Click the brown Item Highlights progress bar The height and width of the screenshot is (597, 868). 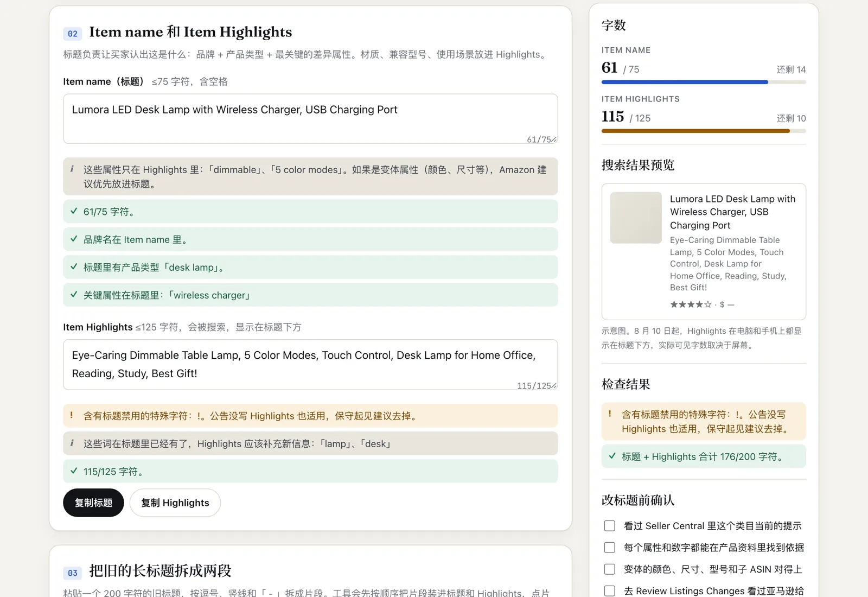click(704, 131)
